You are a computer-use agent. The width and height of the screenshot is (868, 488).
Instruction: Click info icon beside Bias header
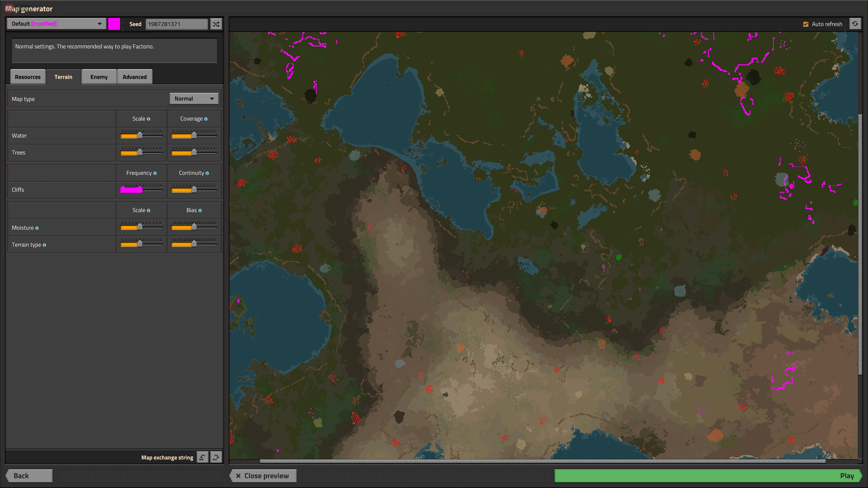point(200,210)
